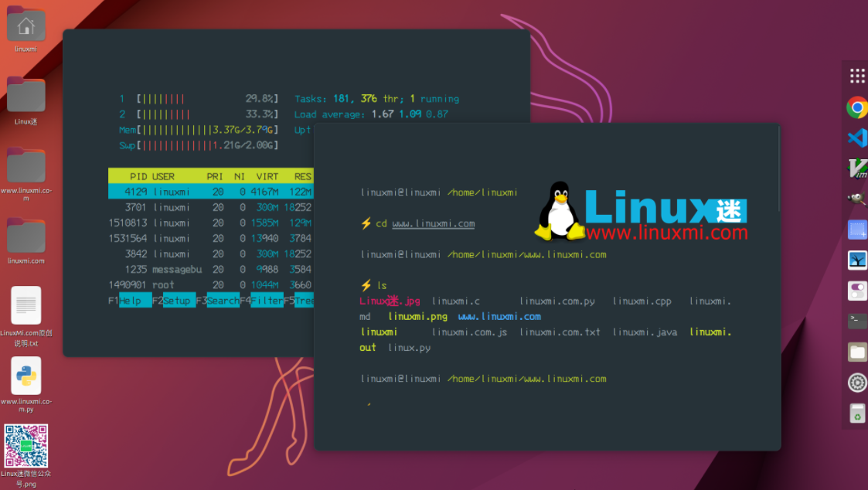Click CPU 2 usage meter in htop
Viewport: 868px width, 490px height.
(199, 114)
